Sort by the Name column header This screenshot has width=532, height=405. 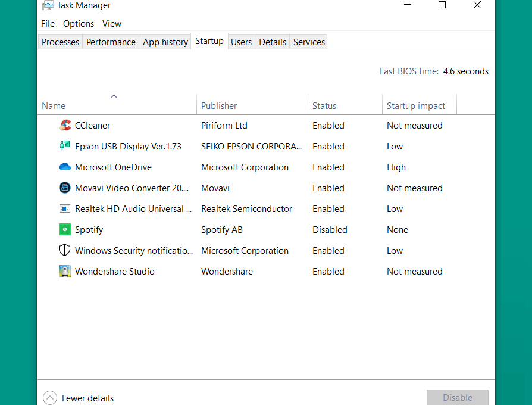click(x=117, y=104)
